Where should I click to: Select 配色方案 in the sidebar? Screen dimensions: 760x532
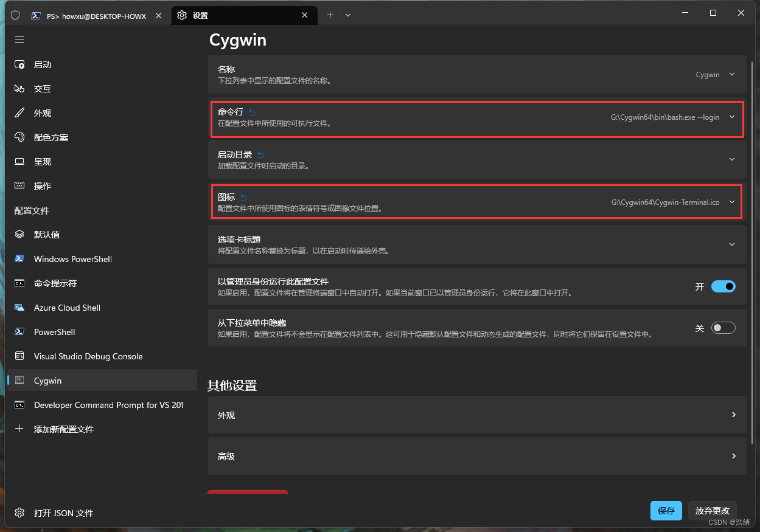point(51,137)
